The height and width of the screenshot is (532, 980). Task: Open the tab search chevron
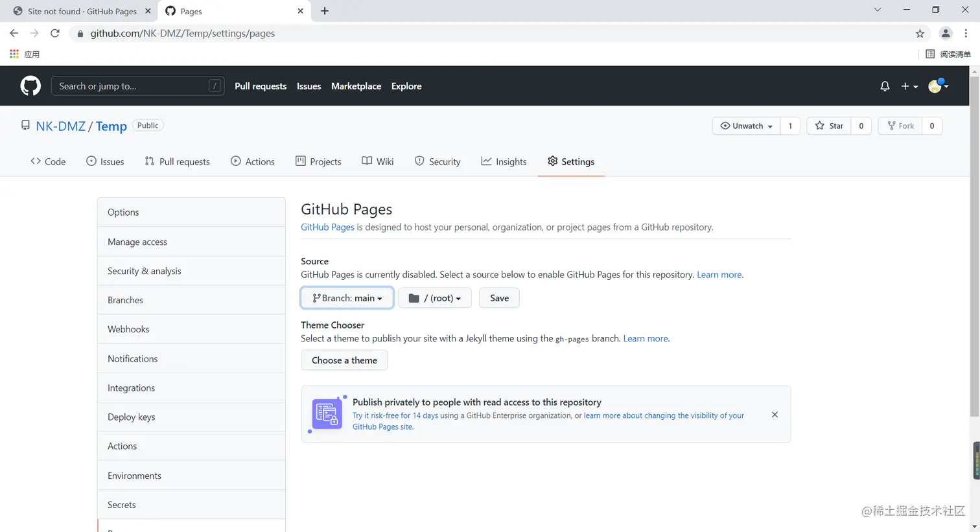point(878,10)
